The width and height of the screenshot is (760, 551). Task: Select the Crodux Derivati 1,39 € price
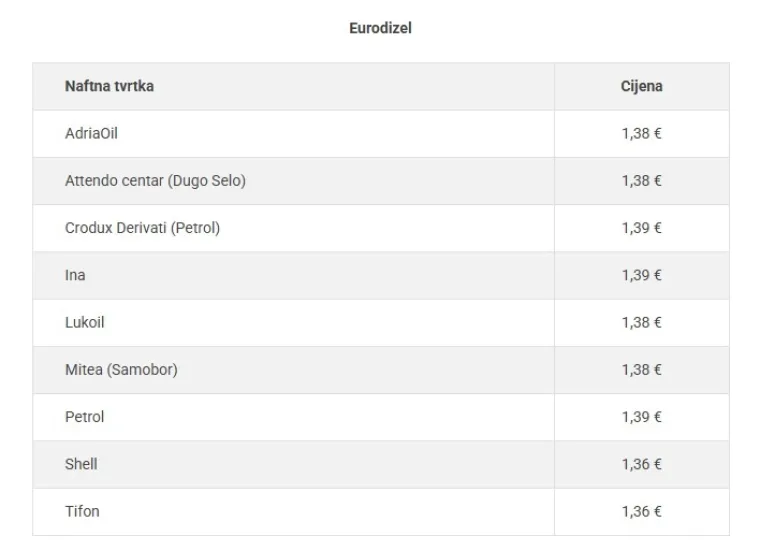coord(641,228)
